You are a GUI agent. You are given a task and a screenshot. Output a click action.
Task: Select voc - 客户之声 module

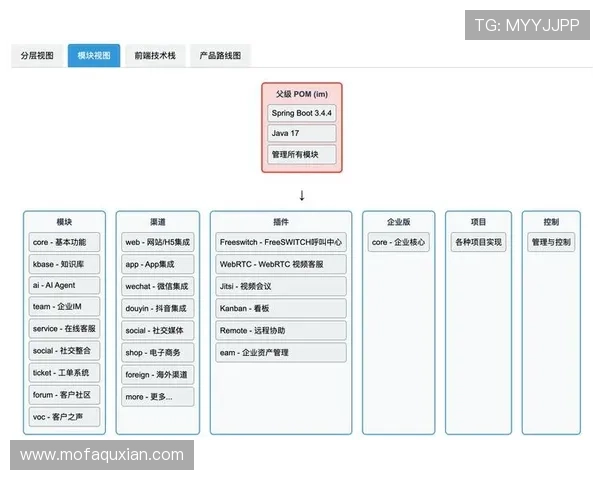coord(64,417)
